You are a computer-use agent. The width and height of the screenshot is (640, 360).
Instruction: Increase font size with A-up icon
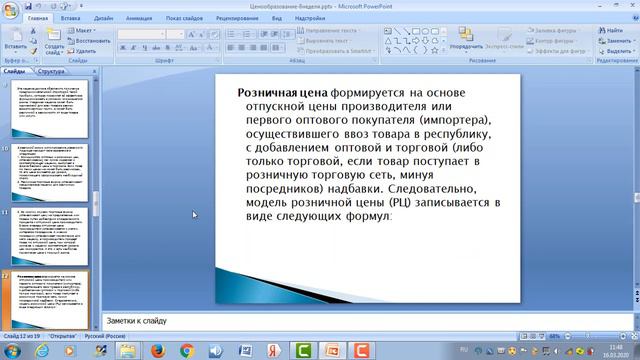191,35
